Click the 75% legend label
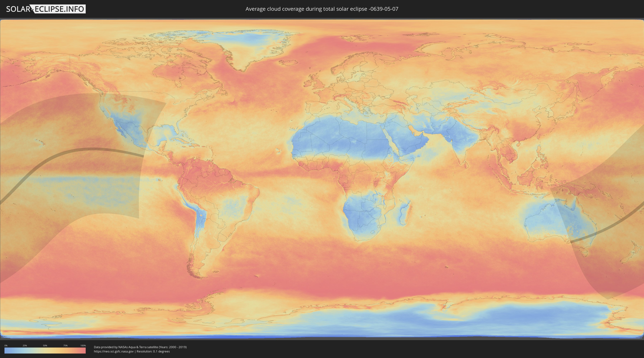 [x=65, y=345]
